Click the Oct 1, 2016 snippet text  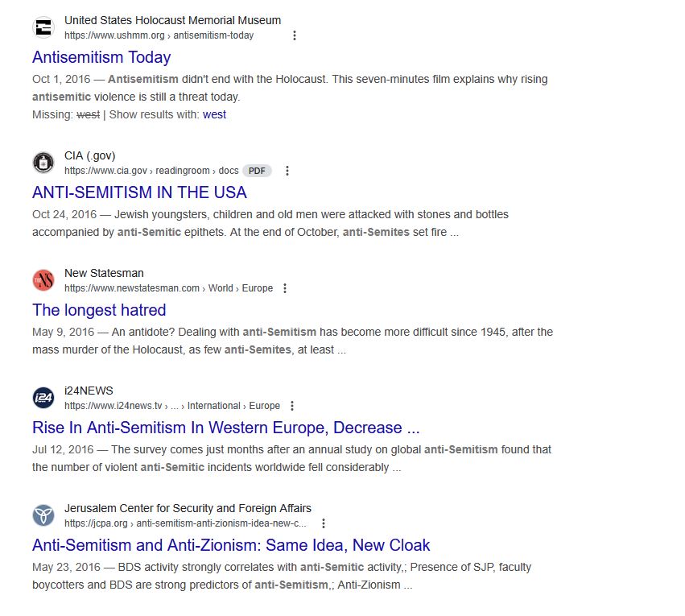pos(290,88)
